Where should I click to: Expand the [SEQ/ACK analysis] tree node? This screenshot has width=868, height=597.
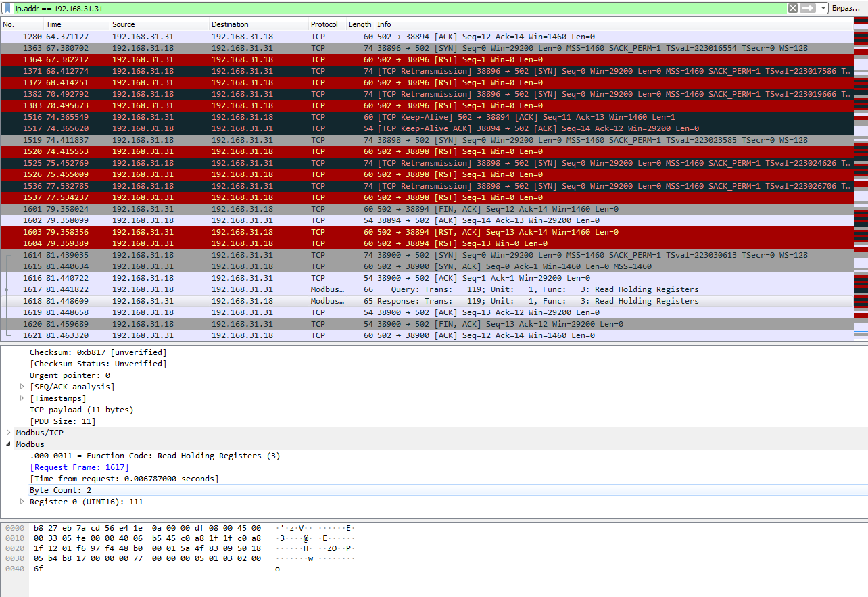click(23, 387)
